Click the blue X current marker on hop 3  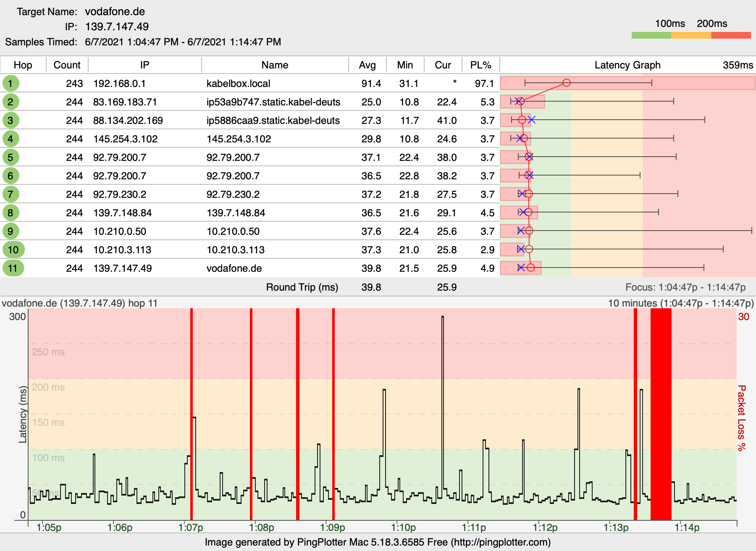coord(532,120)
